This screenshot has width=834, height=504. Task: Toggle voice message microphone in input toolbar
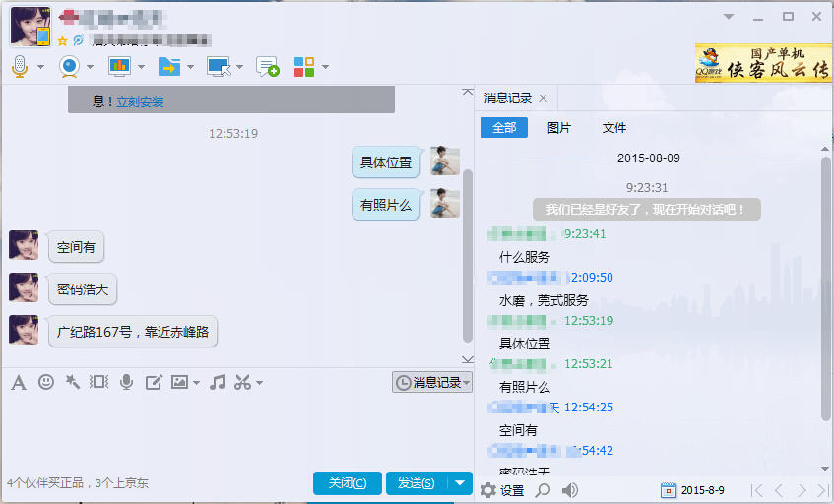tap(126, 382)
